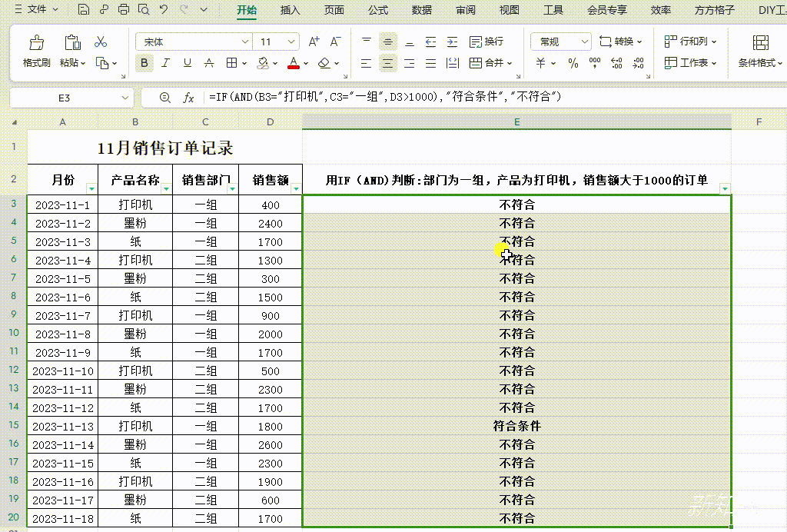Click Convert (转换) button

coord(620,42)
